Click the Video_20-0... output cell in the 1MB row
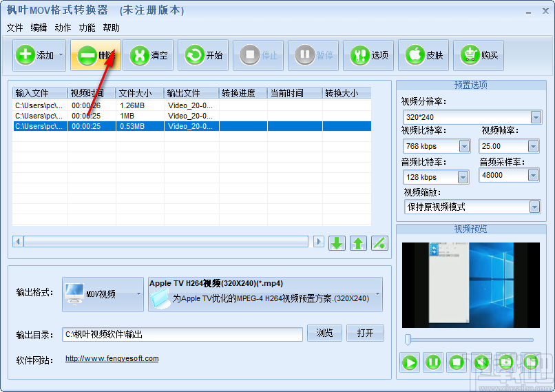Image resolution: width=555 pixels, height=392 pixels. point(191,116)
